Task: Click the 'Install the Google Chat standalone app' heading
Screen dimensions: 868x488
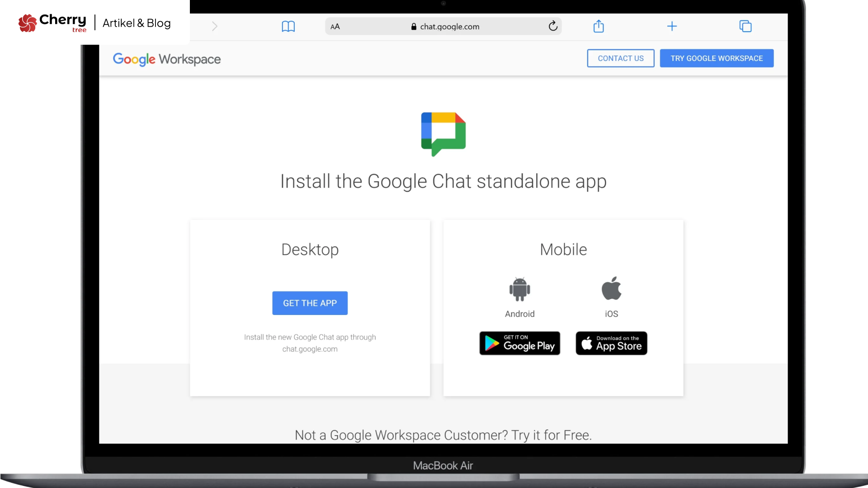Action: coord(443,181)
